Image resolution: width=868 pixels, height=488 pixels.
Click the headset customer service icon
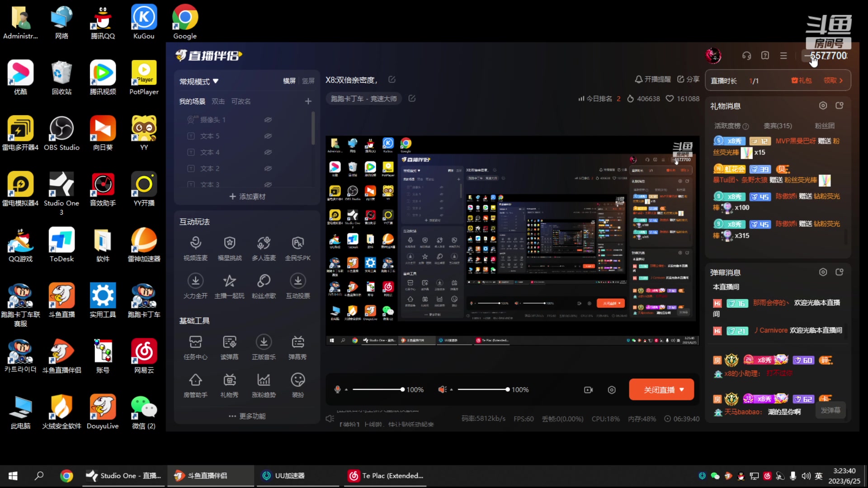pos(746,56)
